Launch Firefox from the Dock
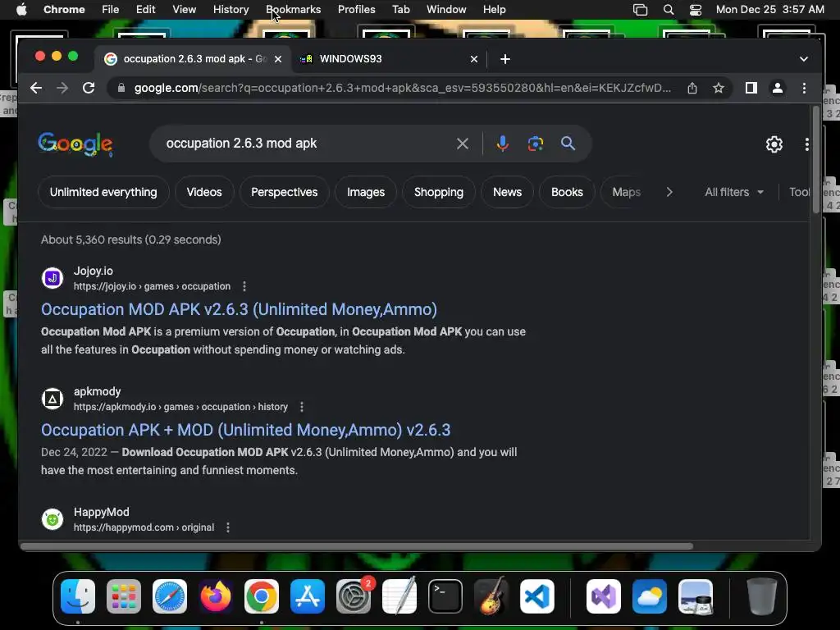The image size is (840, 630). click(x=216, y=596)
